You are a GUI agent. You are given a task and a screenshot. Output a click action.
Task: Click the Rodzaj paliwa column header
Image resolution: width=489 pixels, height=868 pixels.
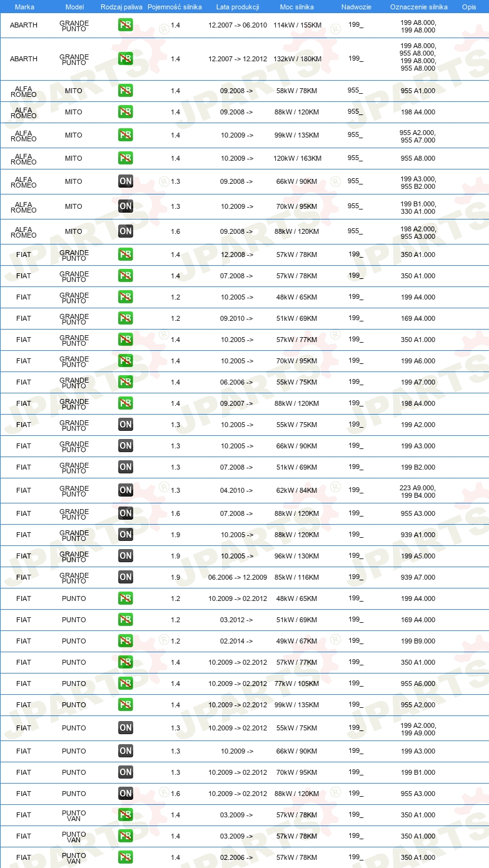(x=121, y=7)
